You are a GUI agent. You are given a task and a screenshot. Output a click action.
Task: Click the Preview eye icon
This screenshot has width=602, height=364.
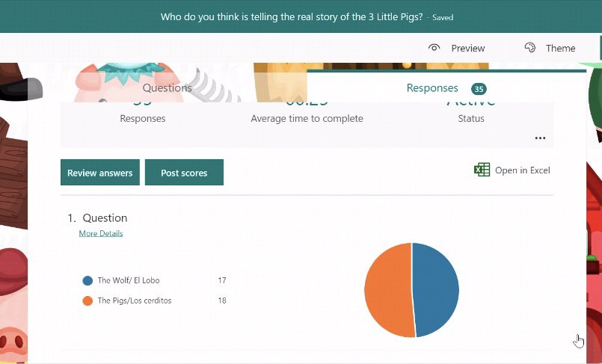[x=434, y=48]
